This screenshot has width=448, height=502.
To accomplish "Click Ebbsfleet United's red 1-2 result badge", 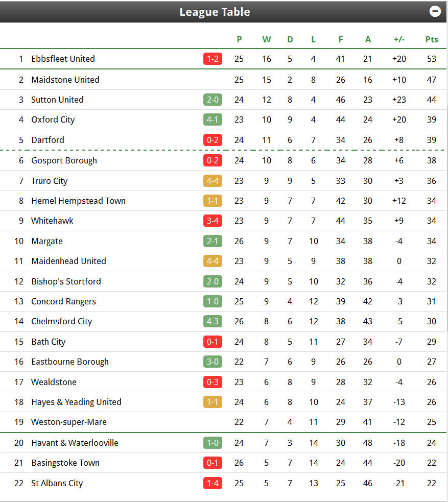I will pyautogui.click(x=213, y=59).
